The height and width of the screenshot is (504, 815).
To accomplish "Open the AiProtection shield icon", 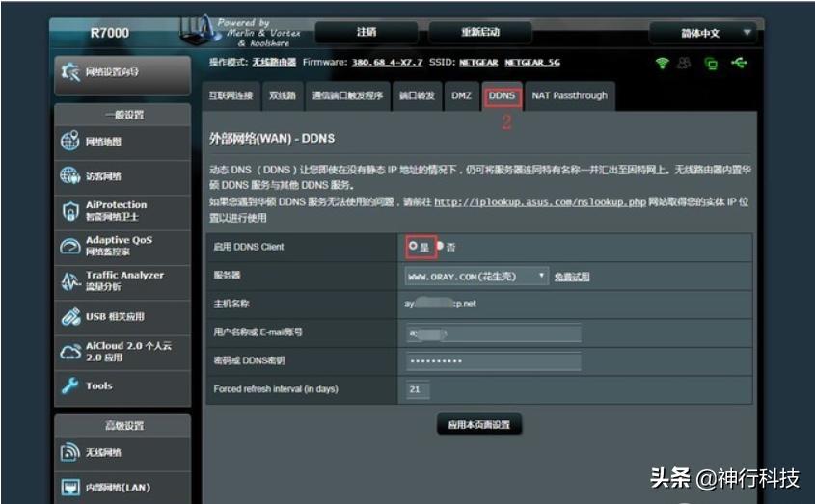I will tap(70, 210).
